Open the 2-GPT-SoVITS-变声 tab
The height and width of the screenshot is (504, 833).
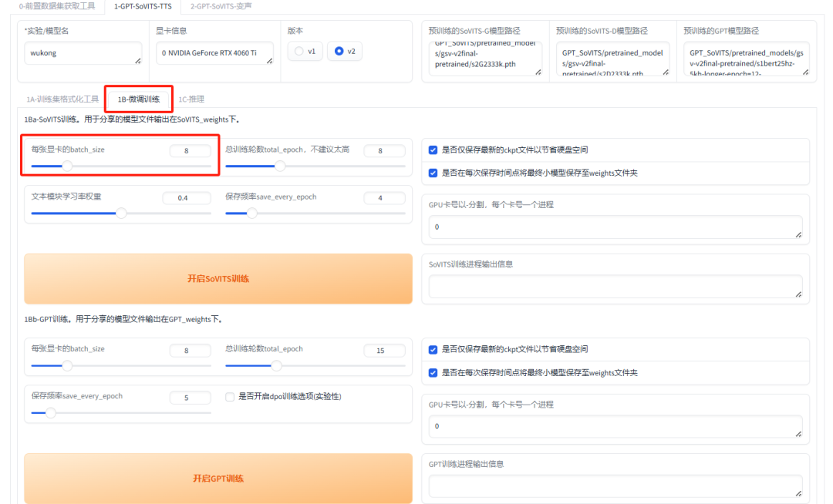(x=221, y=6)
